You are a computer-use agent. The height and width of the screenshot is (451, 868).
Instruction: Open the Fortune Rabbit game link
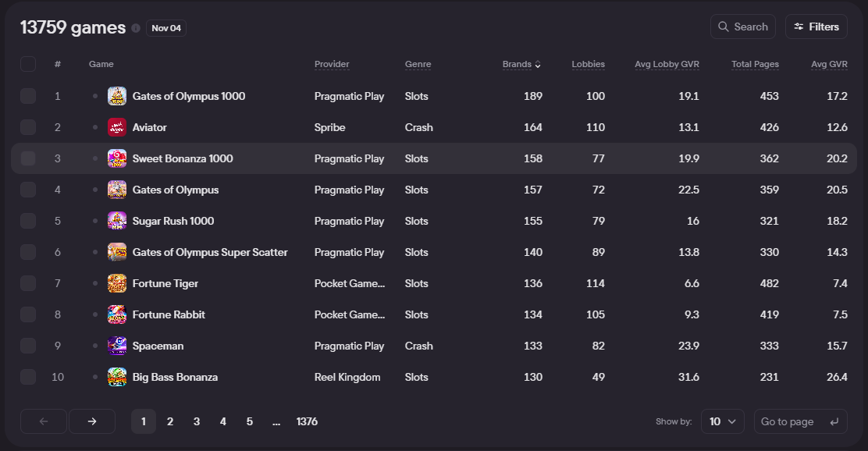click(x=169, y=314)
